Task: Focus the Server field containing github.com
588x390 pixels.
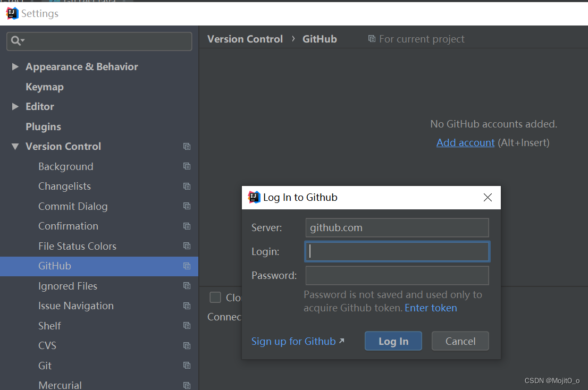Action: tap(397, 228)
